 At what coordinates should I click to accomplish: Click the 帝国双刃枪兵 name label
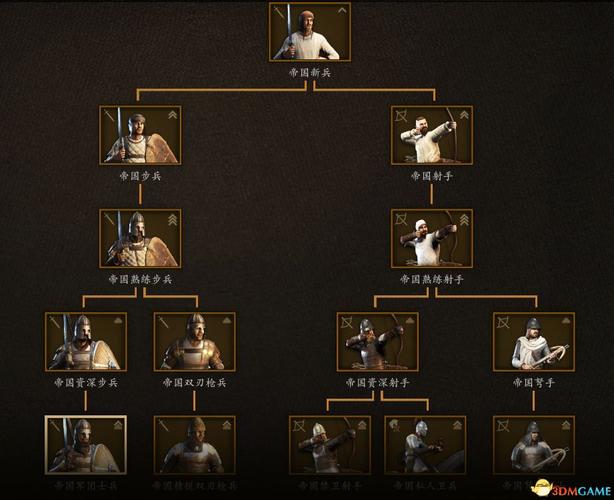(x=195, y=383)
